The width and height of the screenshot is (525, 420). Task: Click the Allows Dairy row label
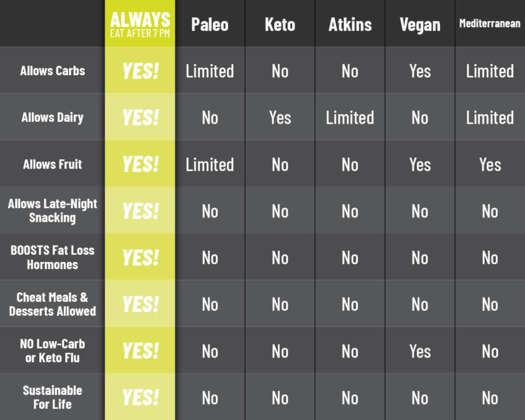click(x=52, y=118)
